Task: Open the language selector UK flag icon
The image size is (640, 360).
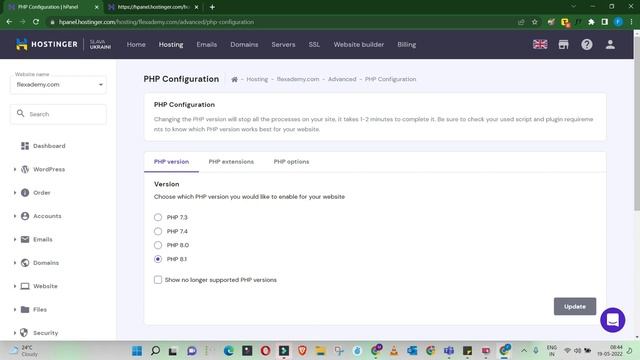Action: pos(540,44)
